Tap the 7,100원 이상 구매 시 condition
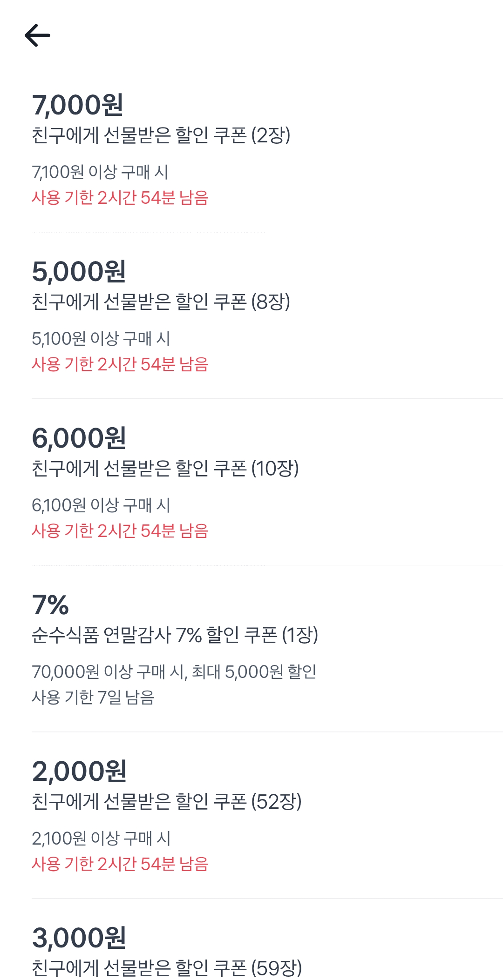This screenshot has height=980, width=503. coord(100,172)
